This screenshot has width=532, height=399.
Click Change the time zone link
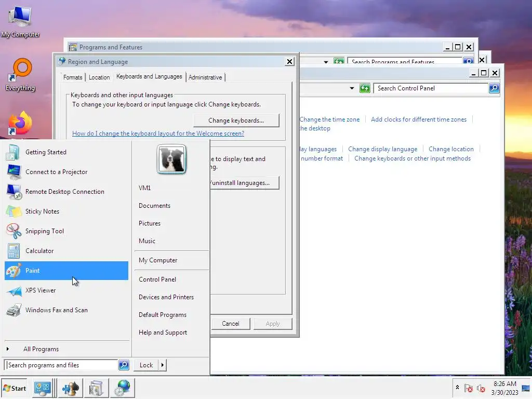coord(329,119)
